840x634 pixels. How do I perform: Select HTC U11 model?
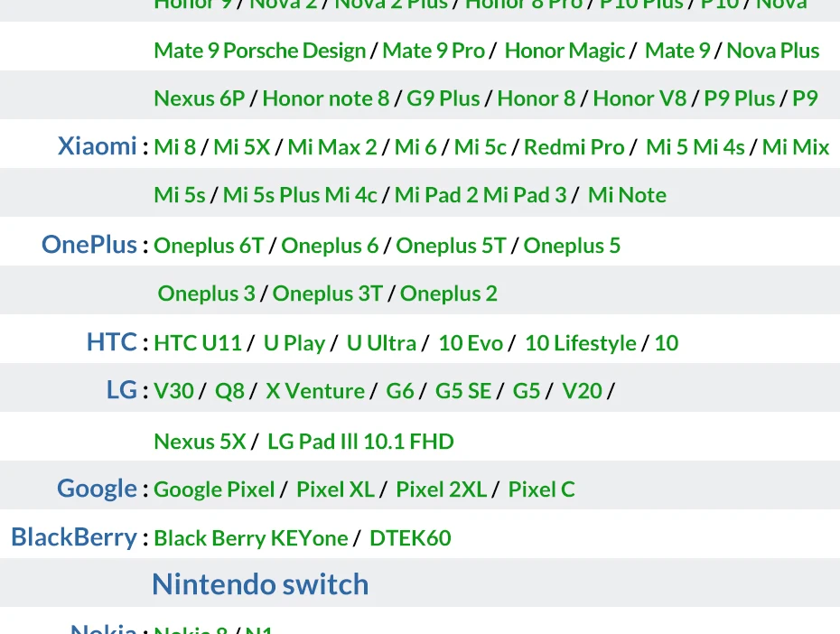[198, 342]
